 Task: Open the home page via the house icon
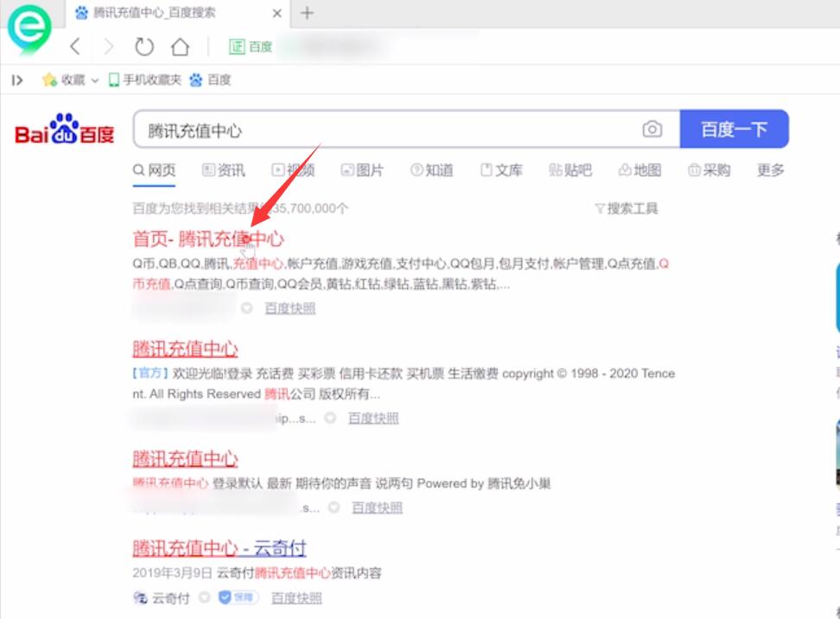[180, 48]
